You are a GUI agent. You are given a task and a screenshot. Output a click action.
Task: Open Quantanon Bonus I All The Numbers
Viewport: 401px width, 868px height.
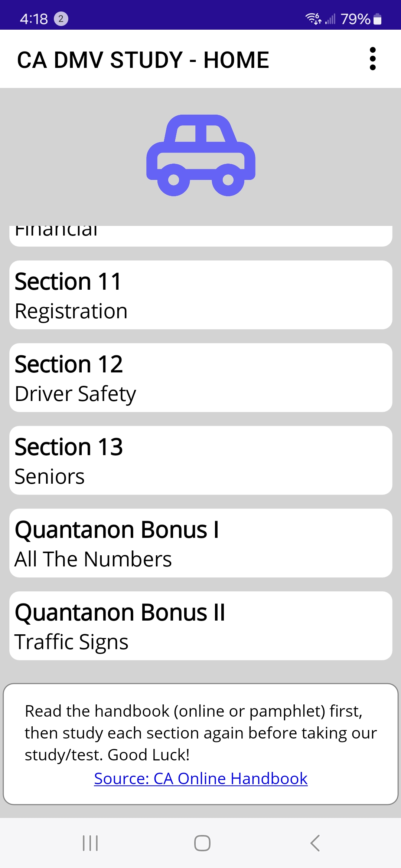coord(200,543)
